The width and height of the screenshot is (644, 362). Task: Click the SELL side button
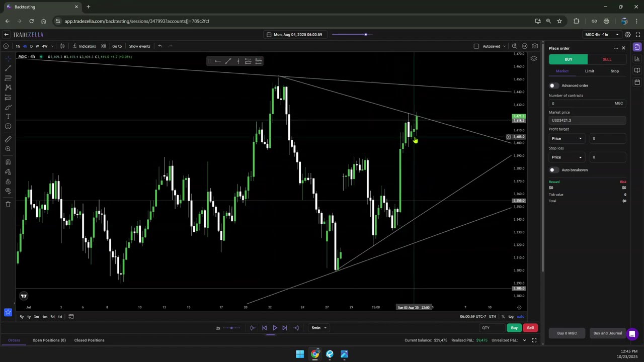coord(607,59)
